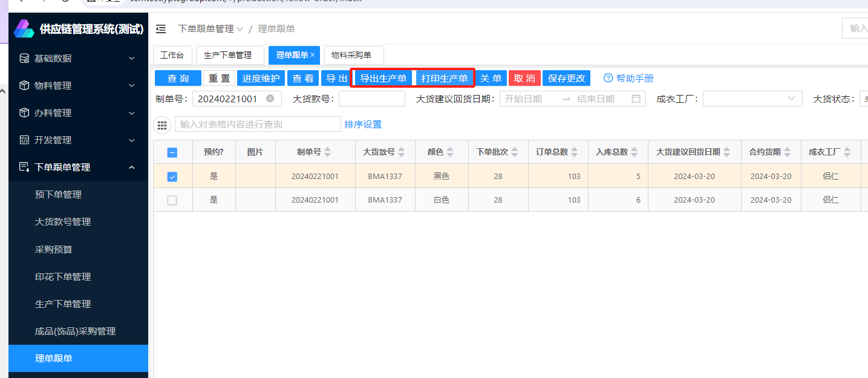Open the 成衣工厂 dropdown
This screenshot has height=378, width=868.
(x=752, y=99)
